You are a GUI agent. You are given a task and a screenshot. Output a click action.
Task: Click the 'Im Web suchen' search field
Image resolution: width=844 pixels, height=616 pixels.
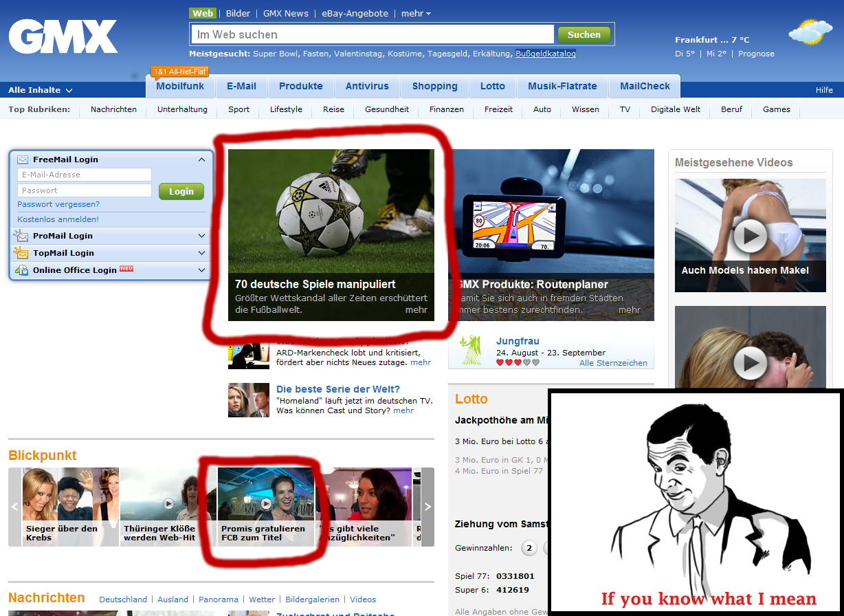[372, 34]
